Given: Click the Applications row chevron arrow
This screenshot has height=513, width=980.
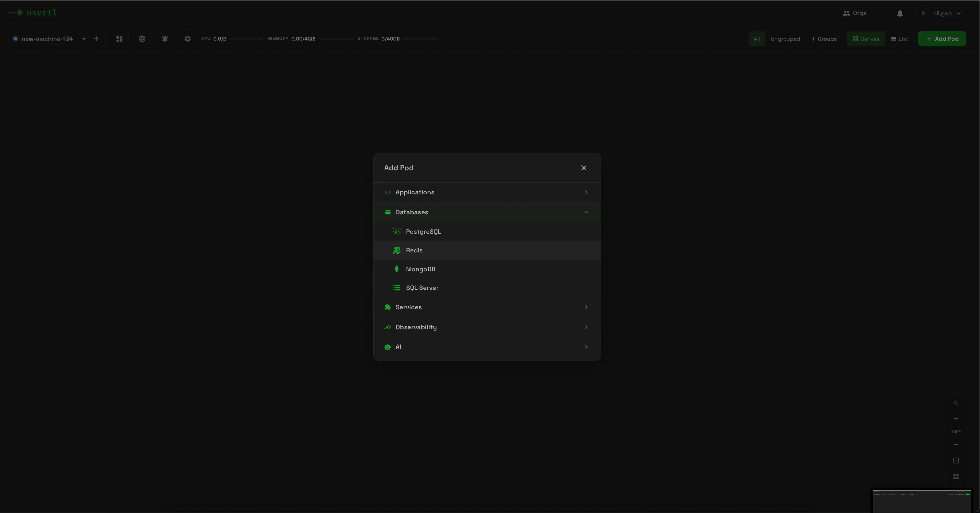Looking at the screenshot, I should pos(586,192).
